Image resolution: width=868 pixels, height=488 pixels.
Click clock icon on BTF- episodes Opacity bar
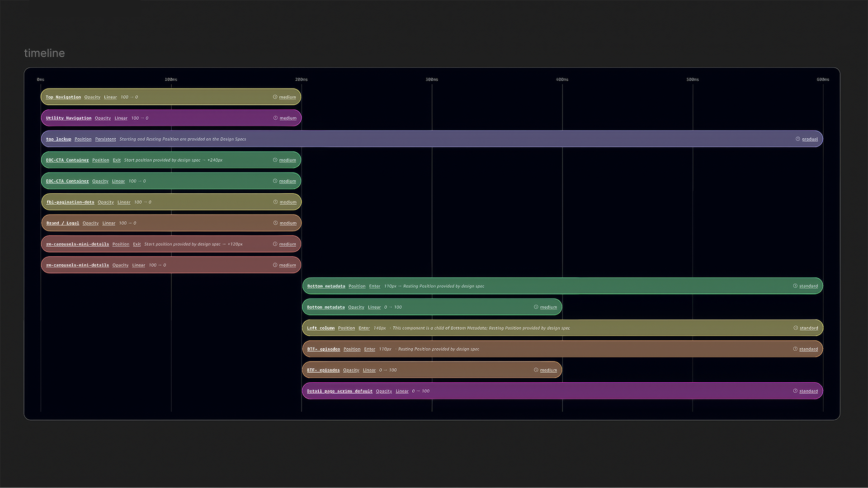pos(536,370)
